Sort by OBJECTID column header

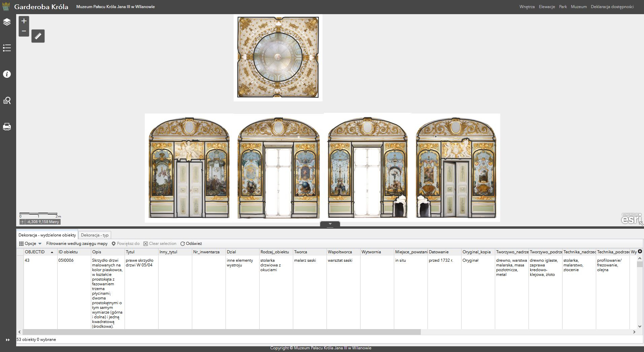pyautogui.click(x=35, y=252)
